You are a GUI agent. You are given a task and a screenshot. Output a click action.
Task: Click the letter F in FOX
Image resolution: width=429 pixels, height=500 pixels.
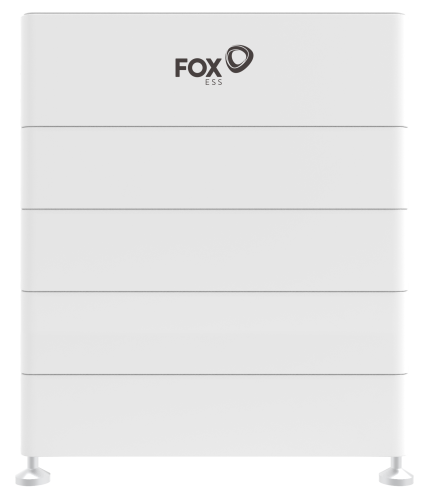point(181,68)
